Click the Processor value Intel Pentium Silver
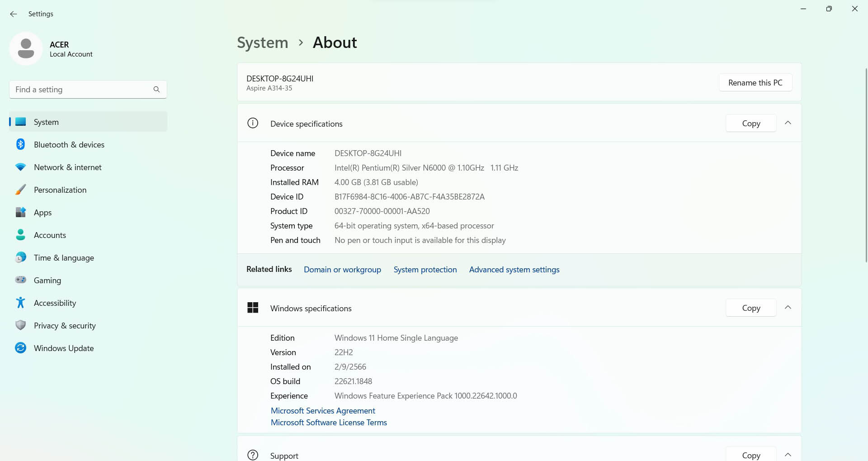Image resolution: width=868 pixels, height=461 pixels. point(426,167)
